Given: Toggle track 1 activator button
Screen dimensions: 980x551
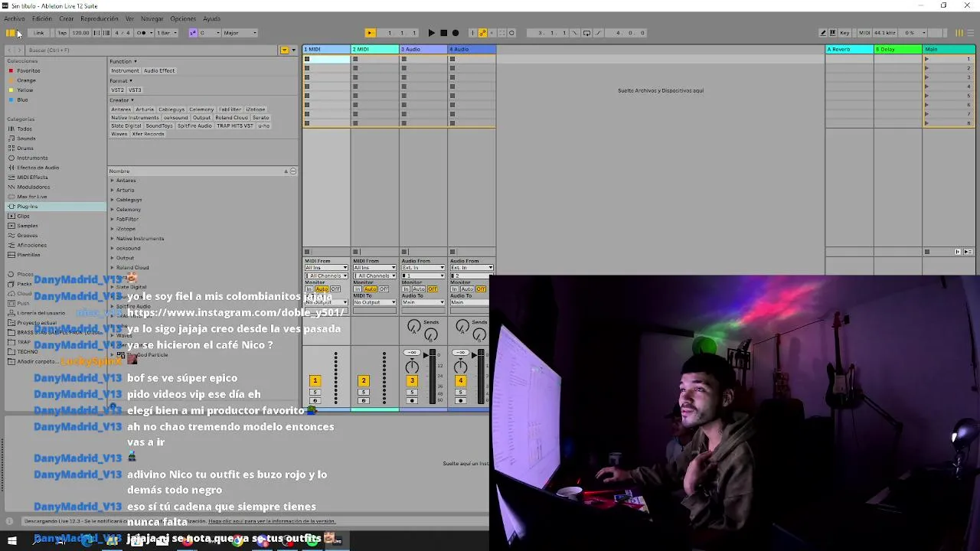Looking at the screenshot, I should click(x=315, y=380).
